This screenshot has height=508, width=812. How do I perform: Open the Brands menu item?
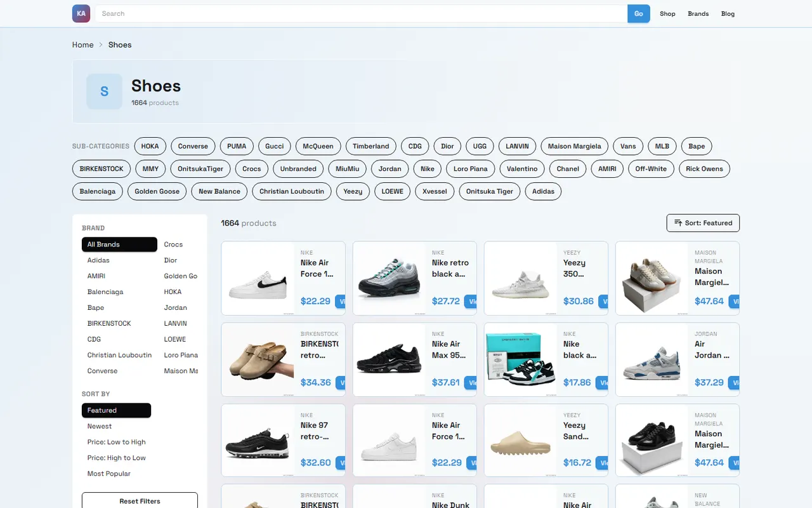point(698,13)
